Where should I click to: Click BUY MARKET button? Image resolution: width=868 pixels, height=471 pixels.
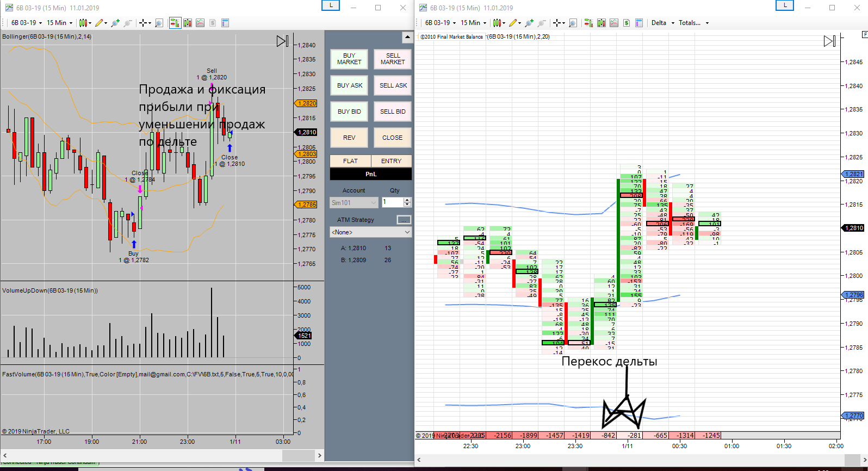pyautogui.click(x=349, y=59)
